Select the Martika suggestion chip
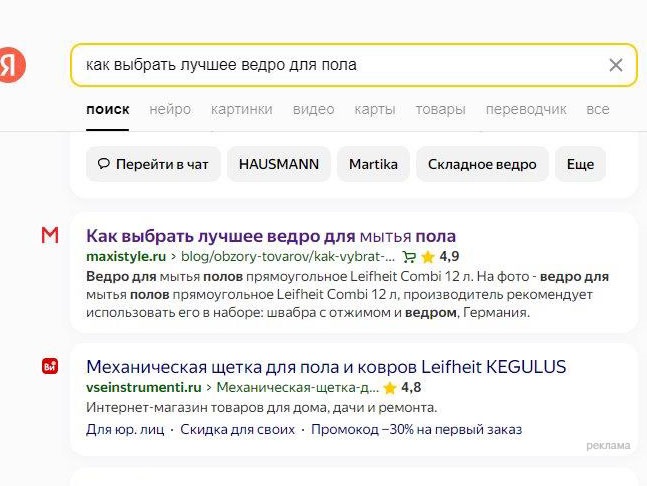 click(373, 164)
